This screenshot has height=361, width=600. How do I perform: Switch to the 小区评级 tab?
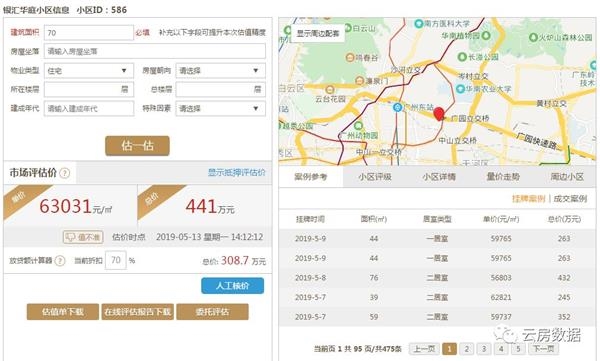[x=375, y=177]
